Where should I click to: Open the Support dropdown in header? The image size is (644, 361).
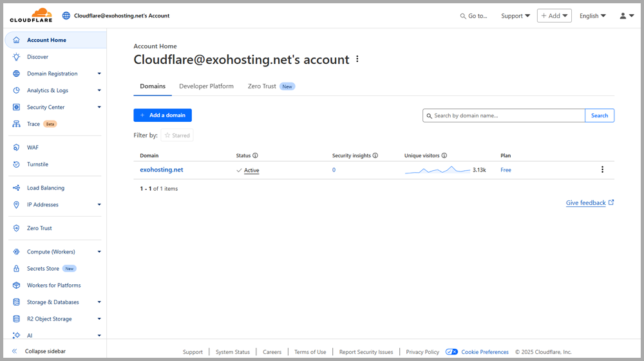[x=515, y=15]
